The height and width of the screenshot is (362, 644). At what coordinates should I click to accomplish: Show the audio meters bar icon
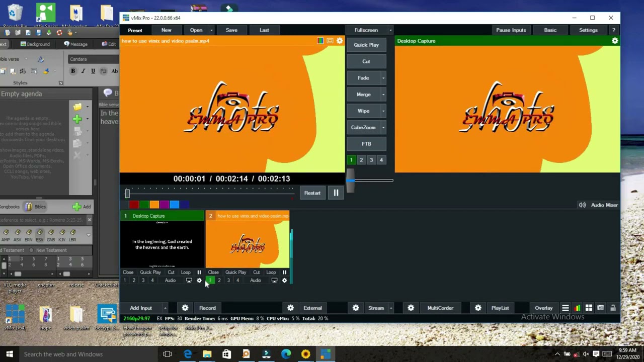pos(577,308)
